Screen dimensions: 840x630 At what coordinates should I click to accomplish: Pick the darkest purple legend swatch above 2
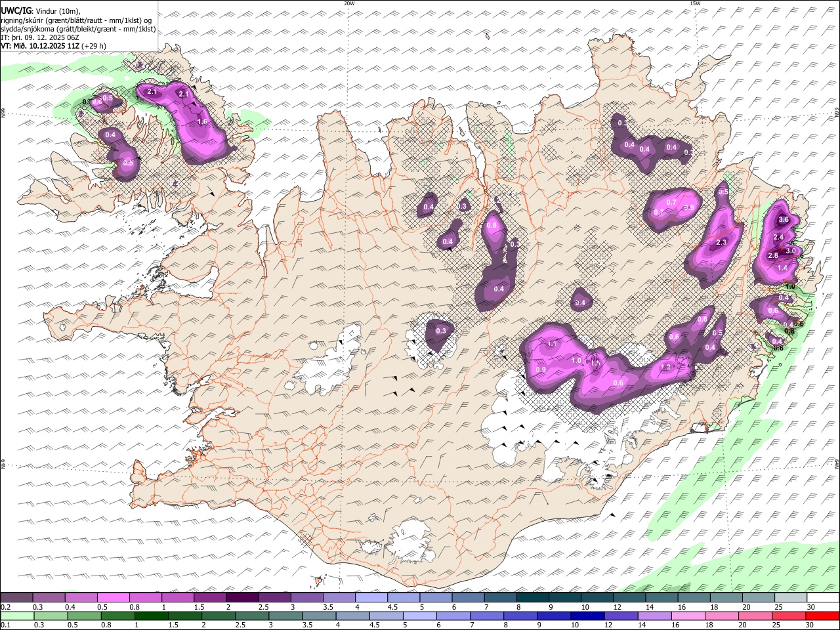pyautogui.click(x=242, y=598)
